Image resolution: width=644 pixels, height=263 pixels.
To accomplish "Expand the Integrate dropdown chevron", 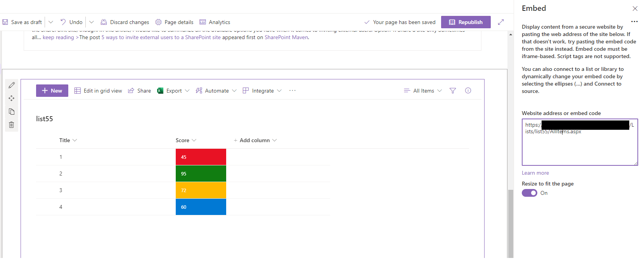I will pos(279,91).
